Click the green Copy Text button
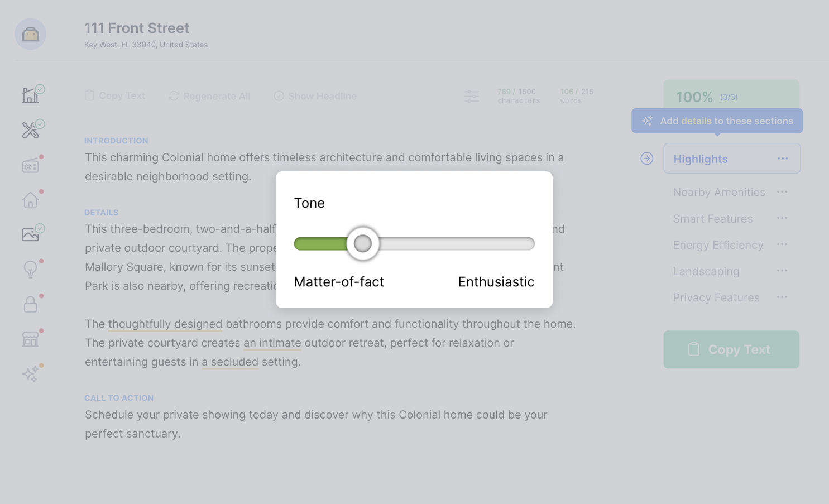Viewport: 829px width, 504px height. (x=731, y=349)
